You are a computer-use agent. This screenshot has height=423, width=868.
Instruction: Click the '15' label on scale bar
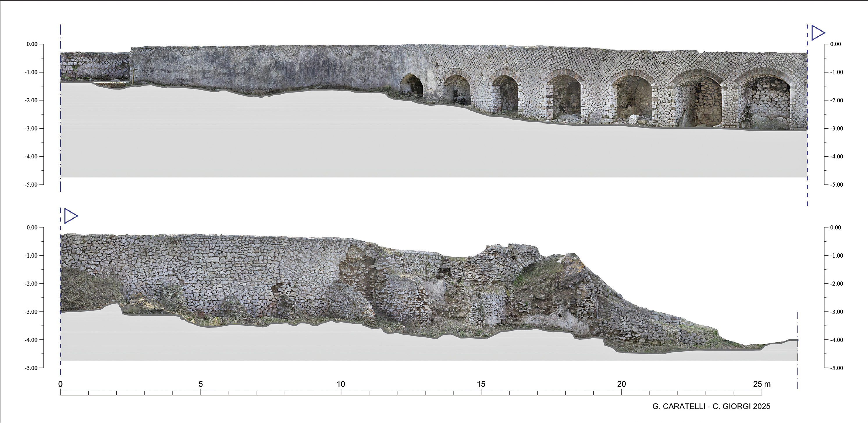(481, 384)
